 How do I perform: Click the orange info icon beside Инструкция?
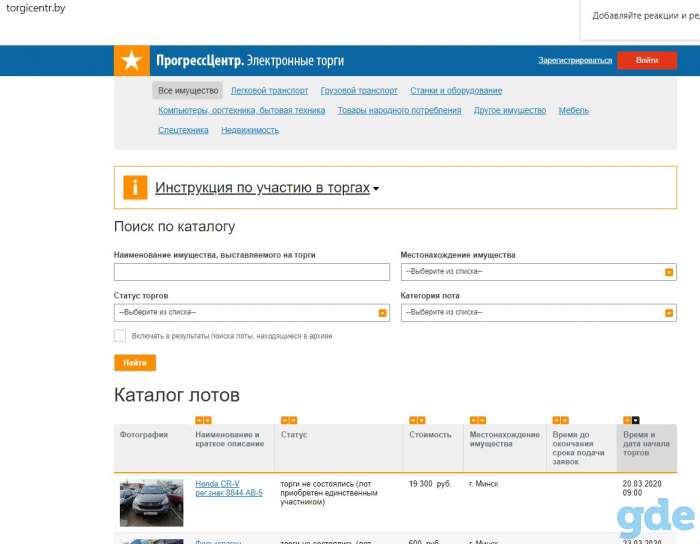[135, 187]
